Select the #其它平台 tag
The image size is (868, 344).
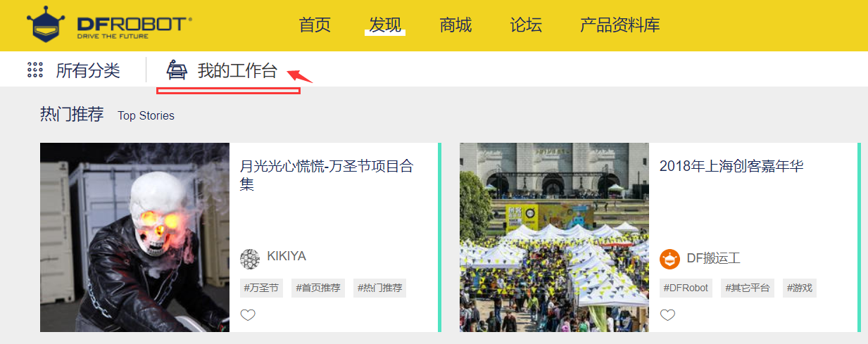coord(747,288)
